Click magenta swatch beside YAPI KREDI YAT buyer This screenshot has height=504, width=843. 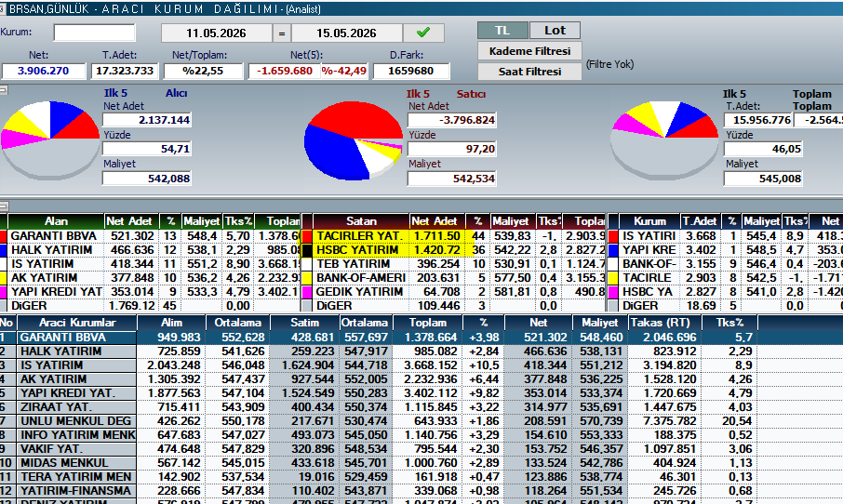pos(3,292)
